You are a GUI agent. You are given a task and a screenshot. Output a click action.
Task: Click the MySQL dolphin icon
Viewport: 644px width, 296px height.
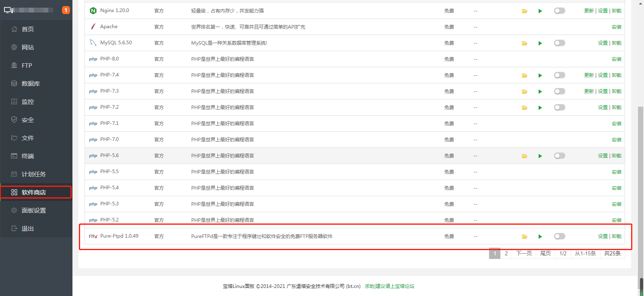pos(93,43)
